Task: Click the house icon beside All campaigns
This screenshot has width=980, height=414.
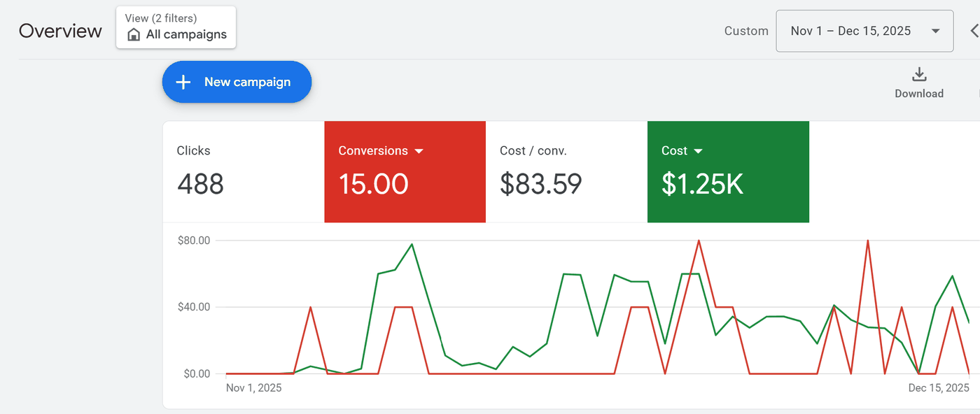Action: click(x=134, y=34)
